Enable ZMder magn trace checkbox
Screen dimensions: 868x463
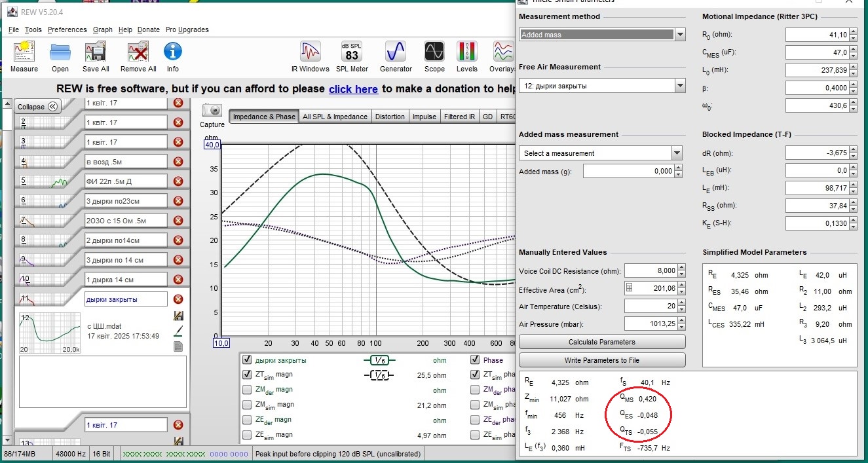tap(247, 390)
